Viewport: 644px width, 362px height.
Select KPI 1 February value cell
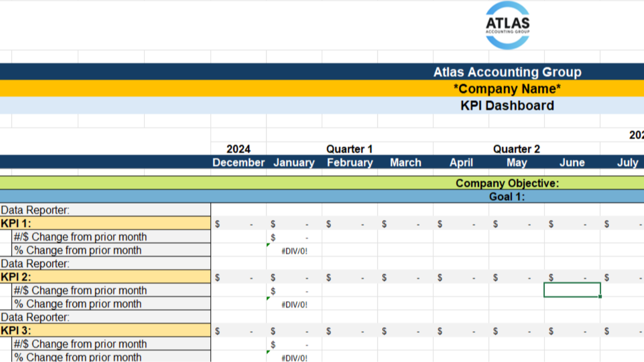tap(350, 224)
